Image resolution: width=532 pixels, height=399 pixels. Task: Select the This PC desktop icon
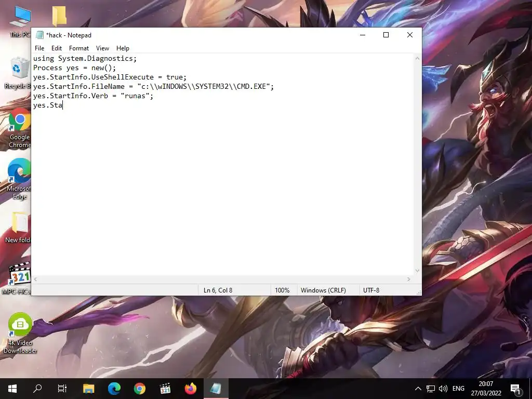click(20, 22)
